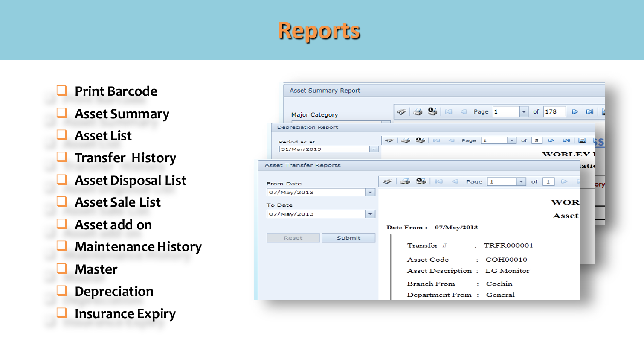Click the printer icon in Asset Summary Report toolbar
The height and width of the screenshot is (342, 644).
(418, 111)
